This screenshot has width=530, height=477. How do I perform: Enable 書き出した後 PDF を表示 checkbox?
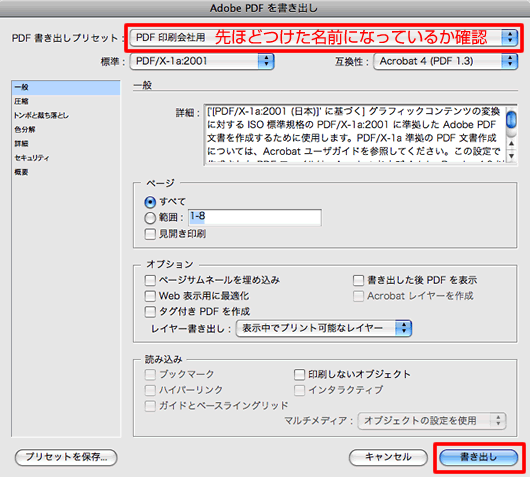click(x=358, y=280)
